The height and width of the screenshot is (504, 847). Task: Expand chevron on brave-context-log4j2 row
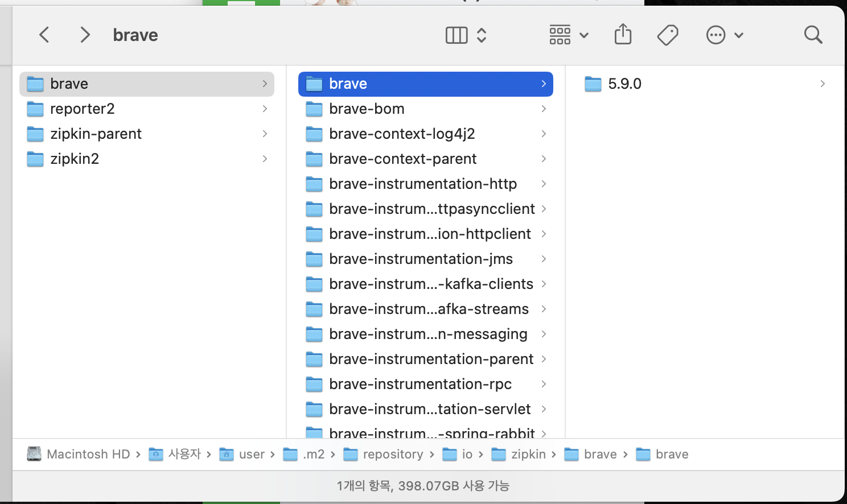[x=544, y=134]
